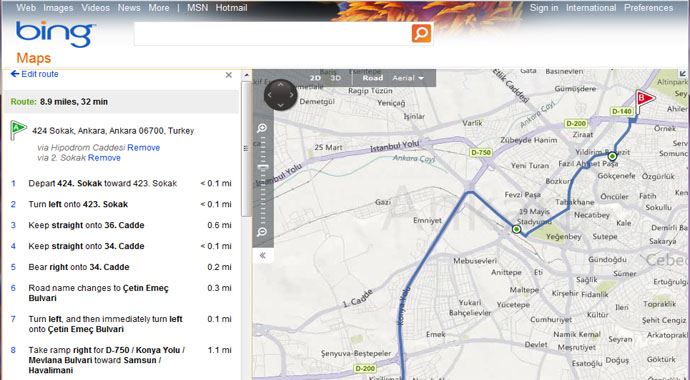Click the directions panel vertical scrollbar
The image size is (690, 380).
[x=246, y=150]
